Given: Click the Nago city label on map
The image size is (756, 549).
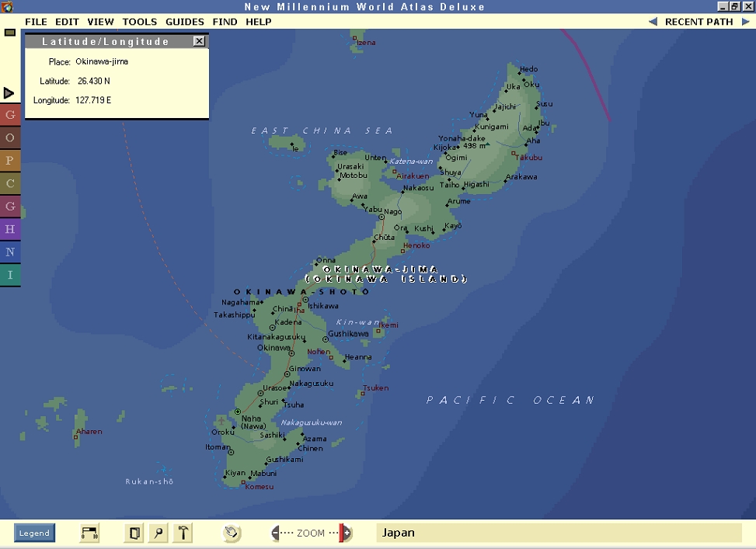Looking at the screenshot, I should click(x=393, y=211).
